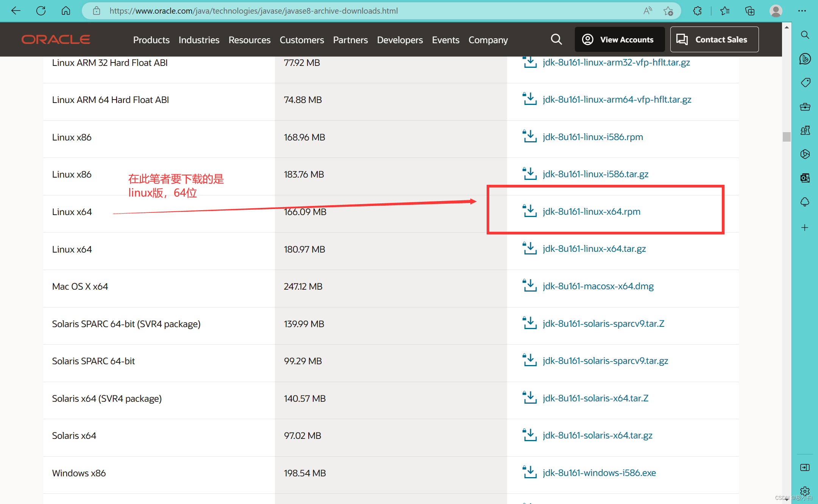
Task: Open the Industries menu
Action: pyautogui.click(x=199, y=40)
